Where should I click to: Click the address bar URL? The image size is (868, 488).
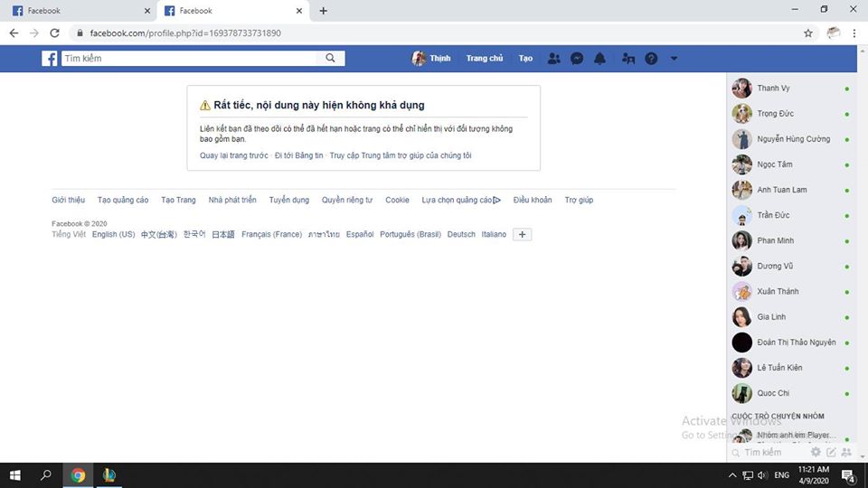click(185, 33)
